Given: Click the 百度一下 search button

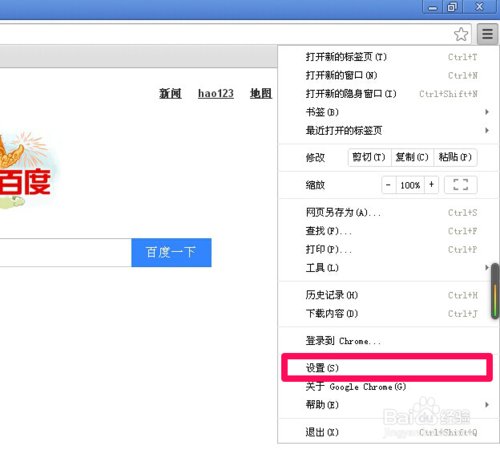Looking at the screenshot, I should pos(171,252).
